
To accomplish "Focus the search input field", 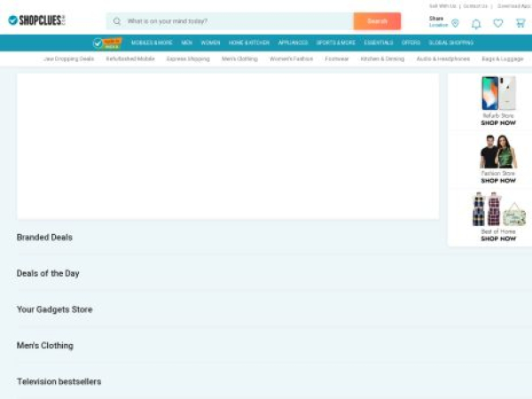I will pos(230,21).
